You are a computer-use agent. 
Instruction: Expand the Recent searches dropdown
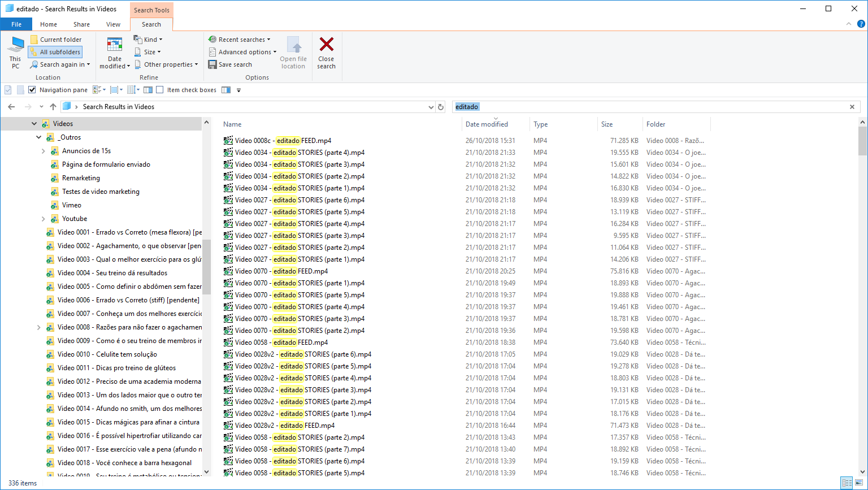pos(240,40)
